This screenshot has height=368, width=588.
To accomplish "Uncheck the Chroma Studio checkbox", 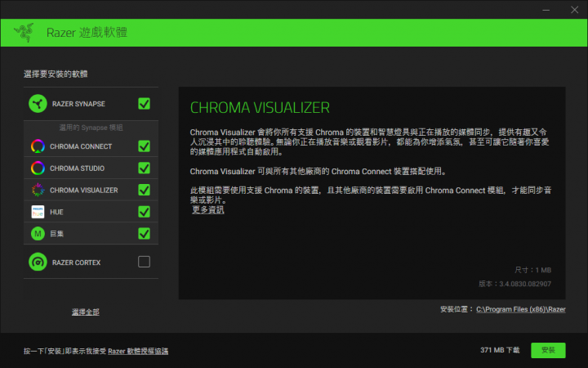I will click(144, 168).
